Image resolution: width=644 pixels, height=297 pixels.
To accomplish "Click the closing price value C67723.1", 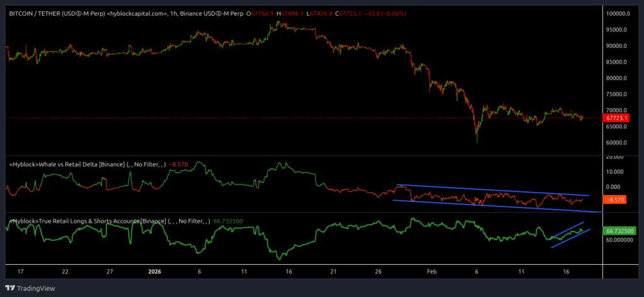I will [x=353, y=13].
